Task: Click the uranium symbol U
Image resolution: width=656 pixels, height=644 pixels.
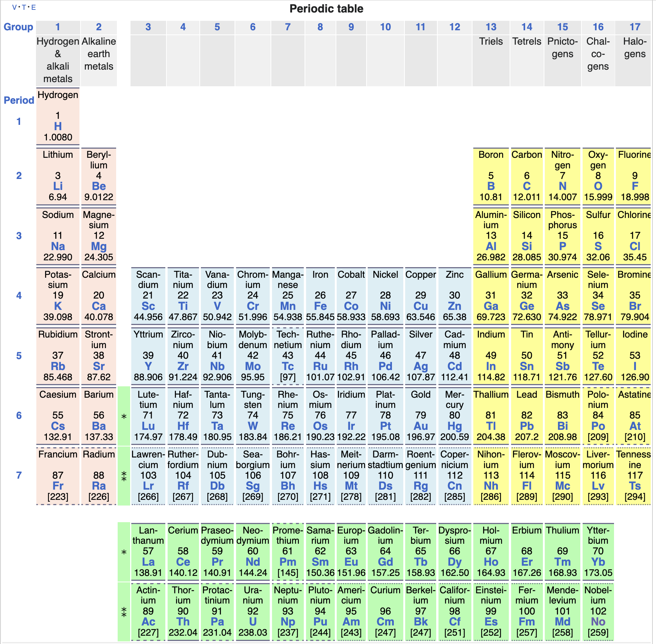Action: pos(252,622)
